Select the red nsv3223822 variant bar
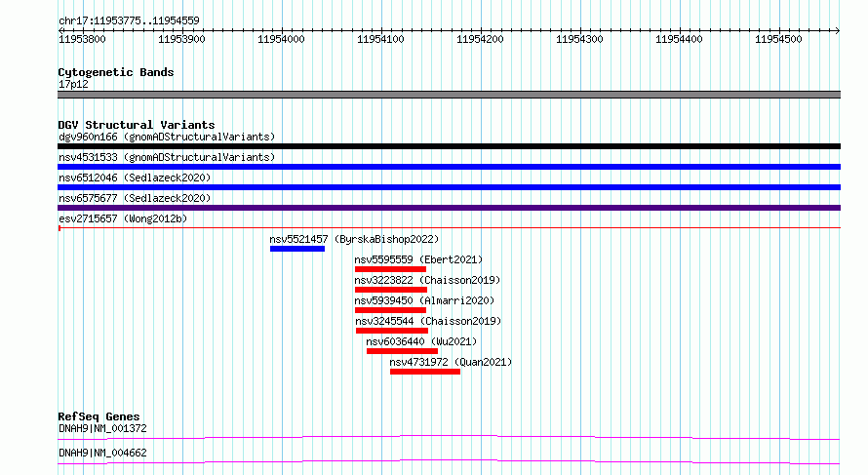Viewport: 868px width, 475px height. pos(391,290)
